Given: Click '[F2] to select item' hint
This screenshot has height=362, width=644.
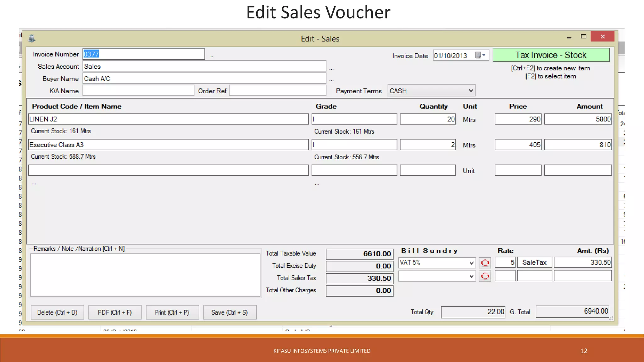Looking at the screenshot, I should [551, 76].
